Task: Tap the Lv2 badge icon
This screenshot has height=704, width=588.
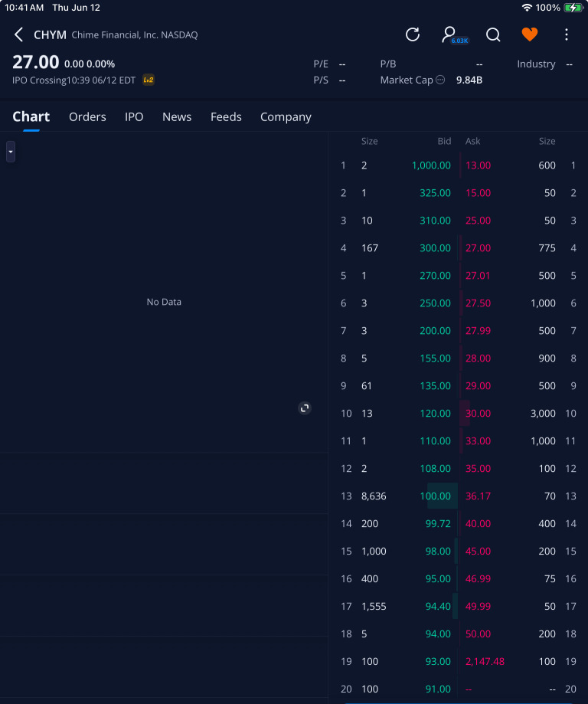Action: [x=149, y=80]
